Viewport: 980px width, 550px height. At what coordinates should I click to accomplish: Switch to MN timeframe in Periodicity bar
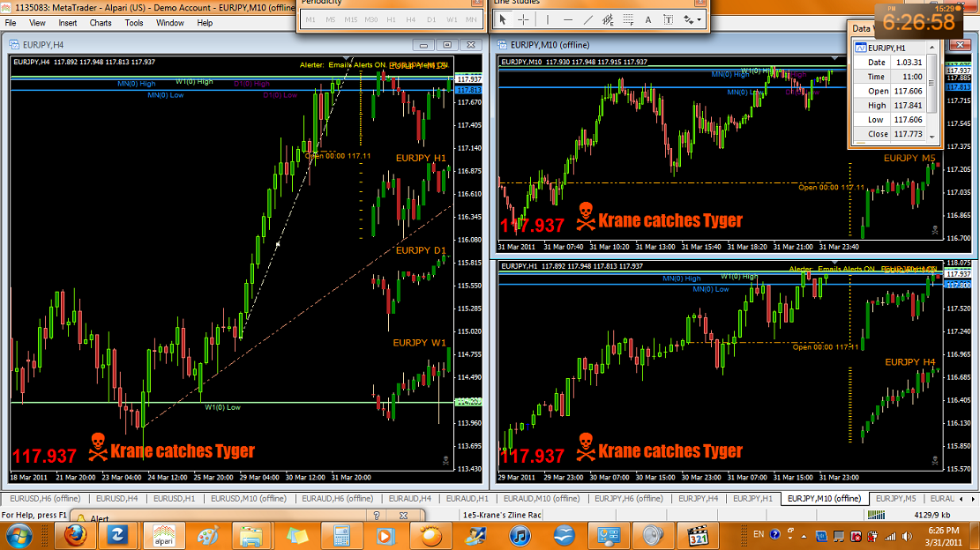click(x=471, y=20)
